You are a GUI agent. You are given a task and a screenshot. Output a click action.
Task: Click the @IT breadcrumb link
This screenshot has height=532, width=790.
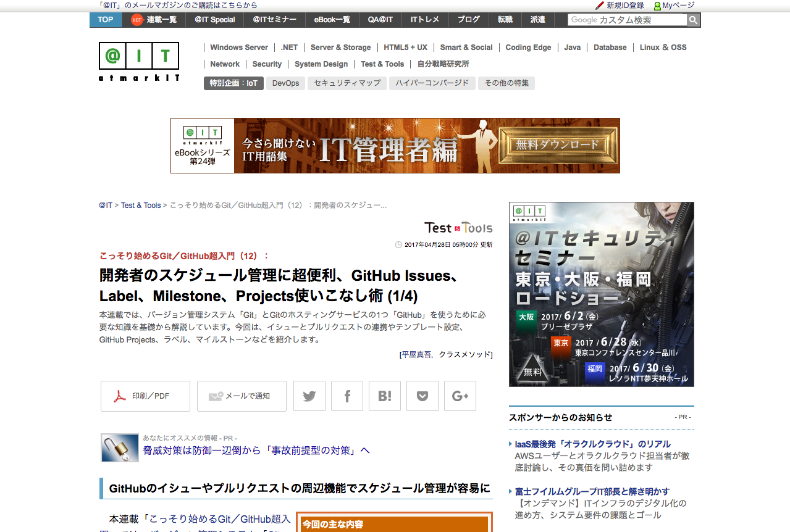pyautogui.click(x=106, y=206)
